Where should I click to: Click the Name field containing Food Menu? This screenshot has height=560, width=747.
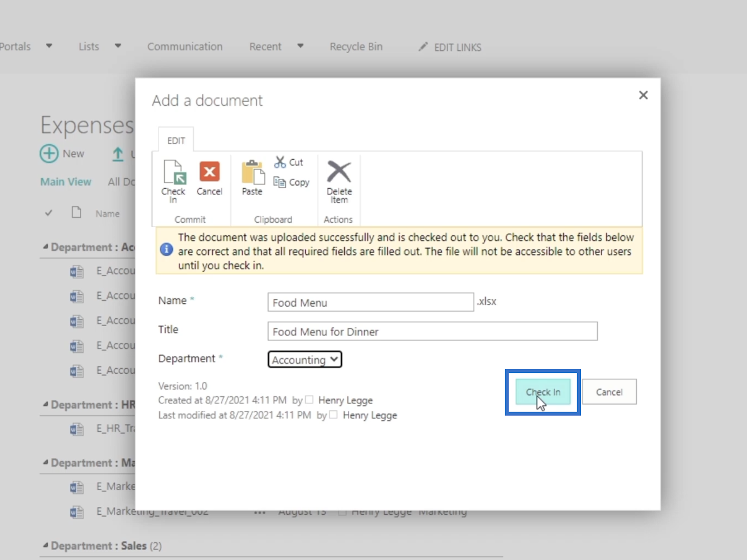tap(371, 302)
